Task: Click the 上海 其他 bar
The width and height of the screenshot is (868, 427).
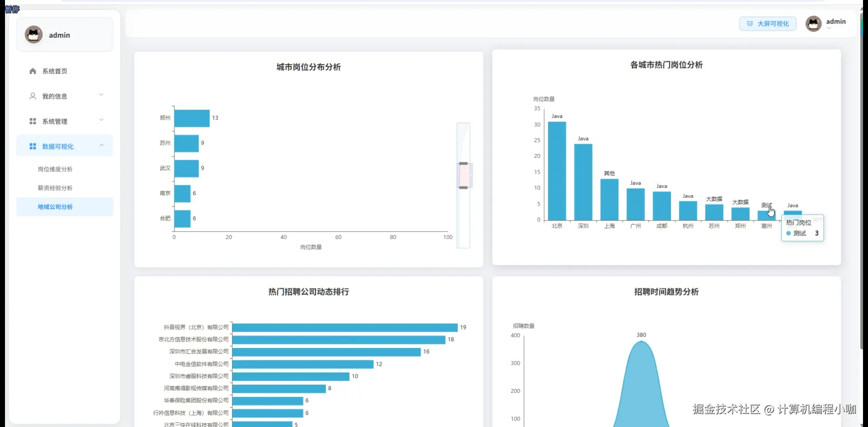Action: [x=609, y=199]
